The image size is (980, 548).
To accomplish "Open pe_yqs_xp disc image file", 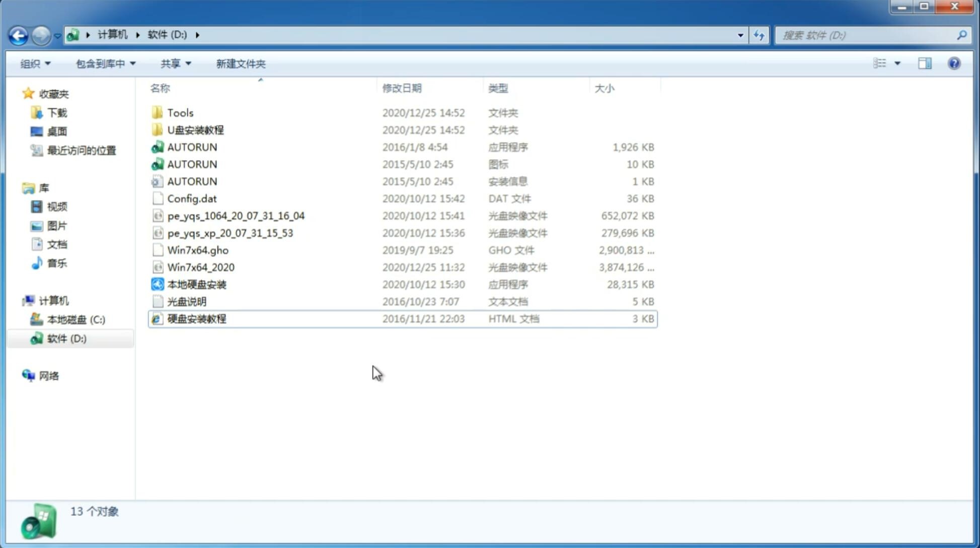I will click(230, 233).
